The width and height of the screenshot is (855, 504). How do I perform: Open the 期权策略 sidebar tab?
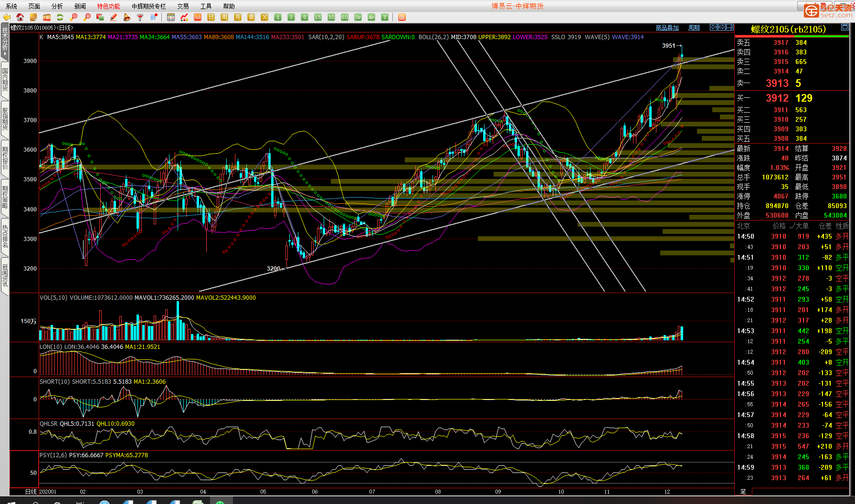point(5,197)
